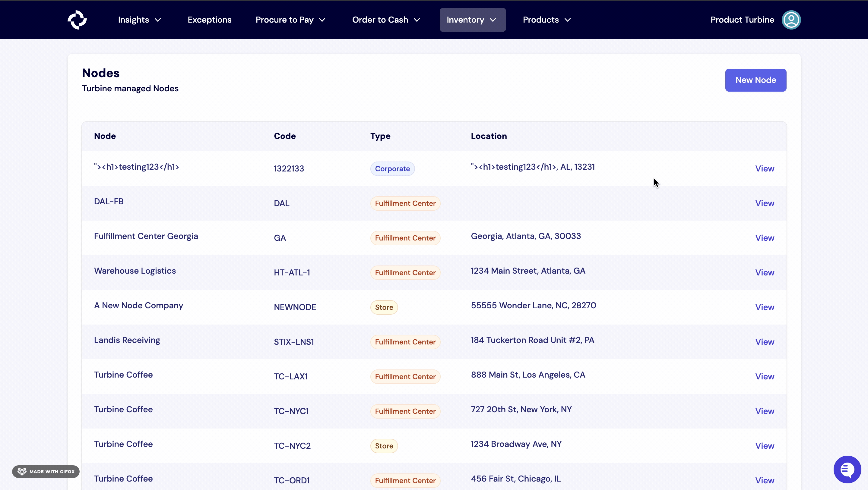Open the user avatar account menu
Viewport: 868px width, 490px height.
click(x=791, y=20)
